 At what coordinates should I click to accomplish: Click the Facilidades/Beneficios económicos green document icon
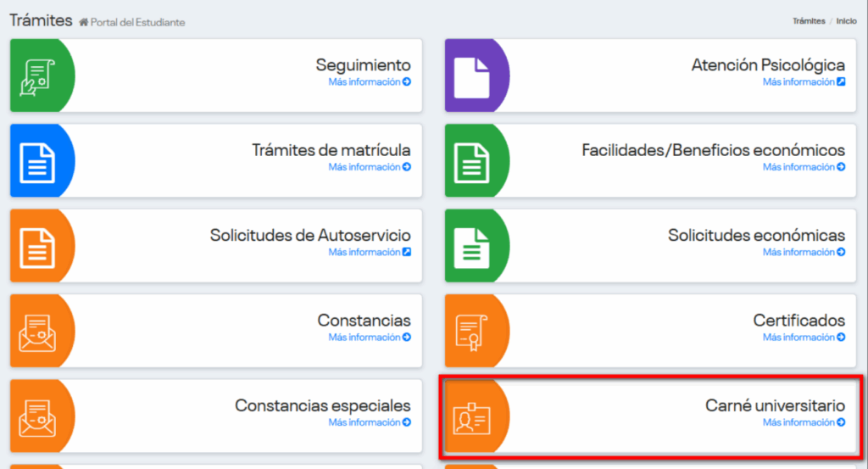(472, 160)
